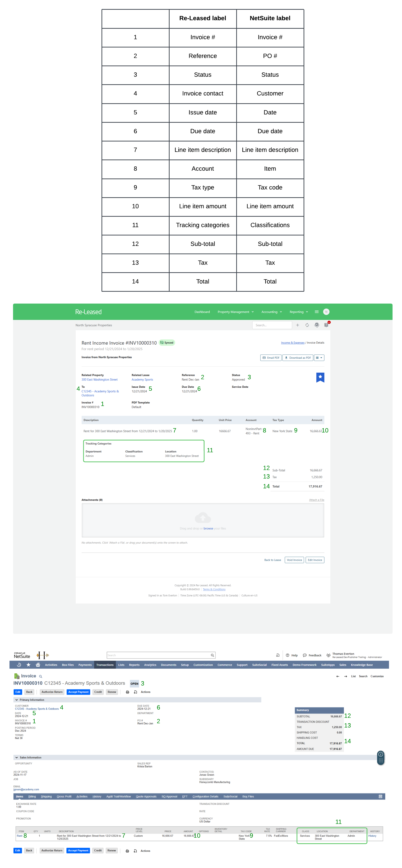Go to NetSuite Home icon
The height and width of the screenshot is (868, 402).
[x=38, y=665]
